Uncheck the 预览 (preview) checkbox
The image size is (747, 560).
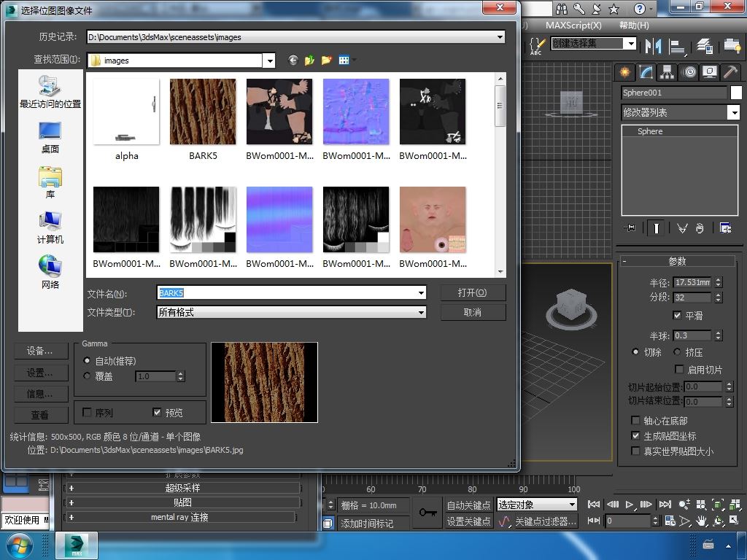click(x=157, y=413)
